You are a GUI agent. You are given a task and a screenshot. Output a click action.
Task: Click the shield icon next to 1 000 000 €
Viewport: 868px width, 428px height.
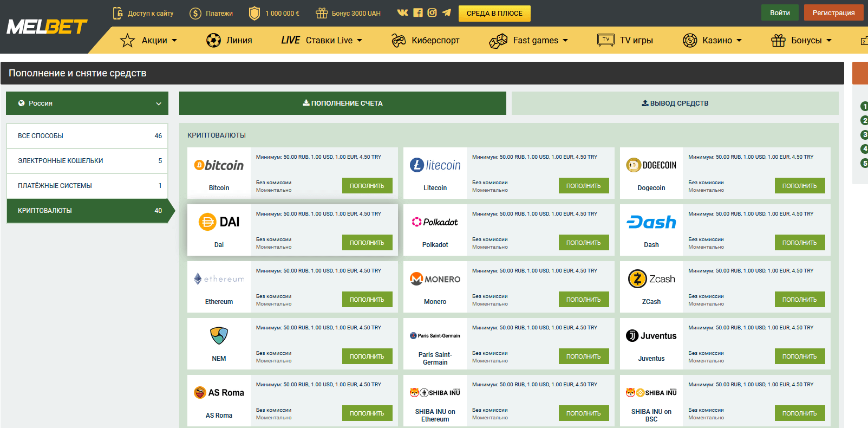coord(254,13)
